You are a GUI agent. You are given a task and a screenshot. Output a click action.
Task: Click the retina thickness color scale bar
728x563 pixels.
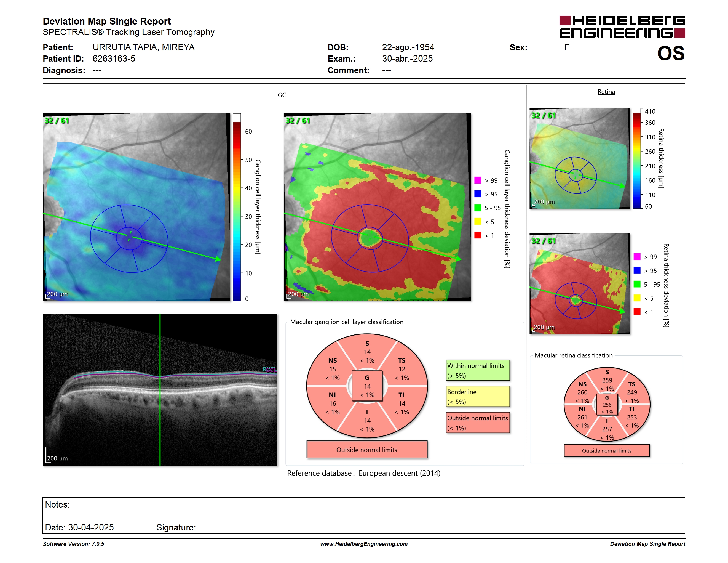point(637,158)
